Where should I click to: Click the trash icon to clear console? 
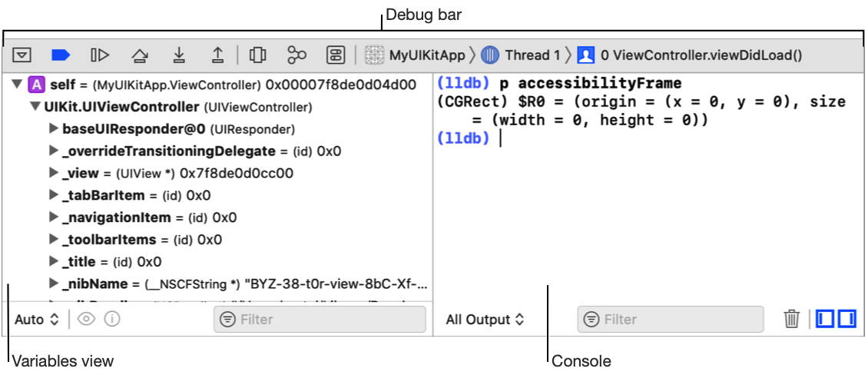click(792, 319)
